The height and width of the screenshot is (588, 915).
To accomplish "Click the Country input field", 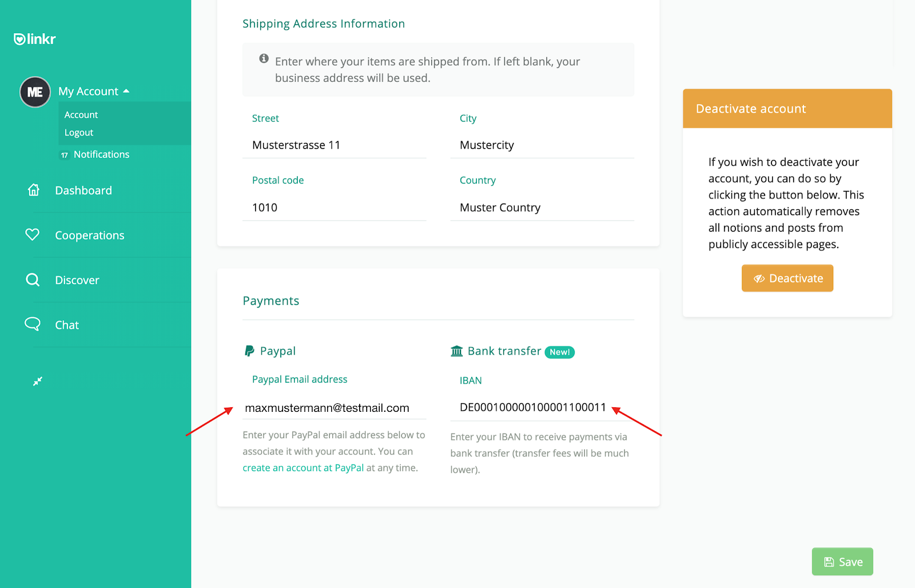I will [x=542, y=208].
